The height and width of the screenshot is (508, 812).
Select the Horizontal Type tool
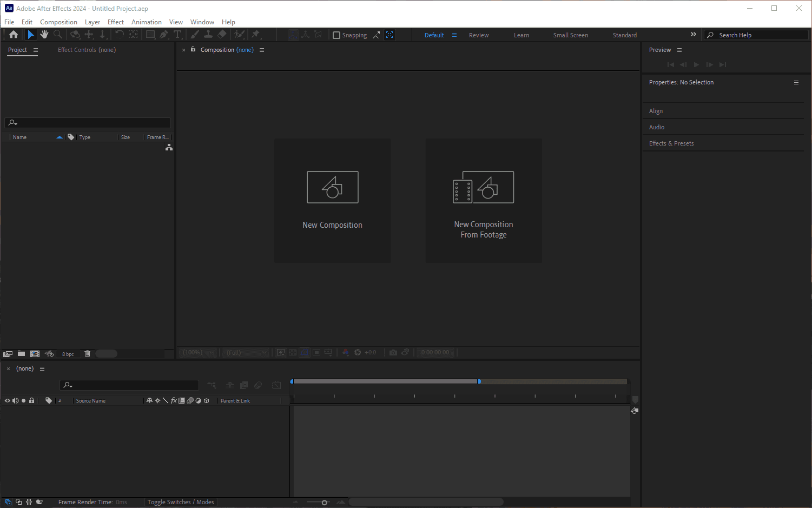click(177, 35)
